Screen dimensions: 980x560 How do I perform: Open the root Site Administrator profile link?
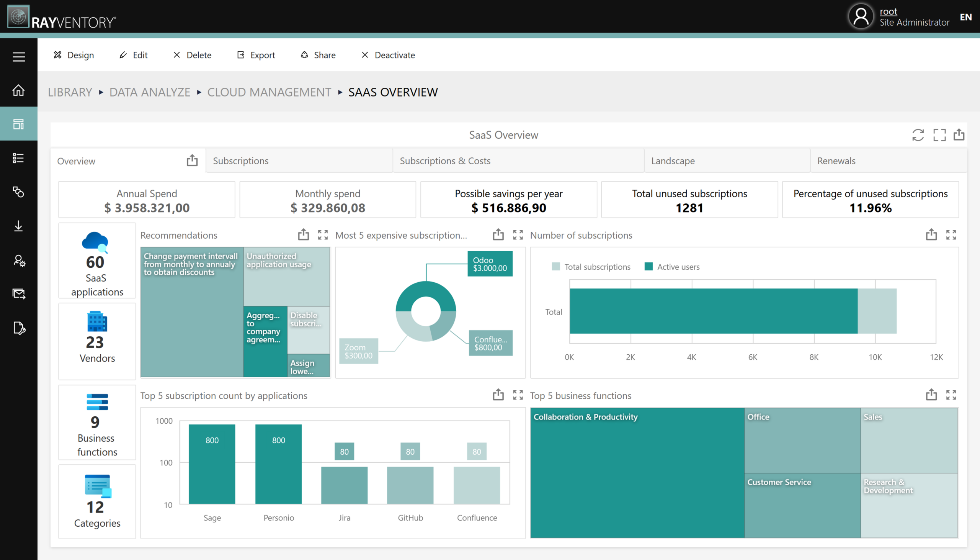click(888, 11)
